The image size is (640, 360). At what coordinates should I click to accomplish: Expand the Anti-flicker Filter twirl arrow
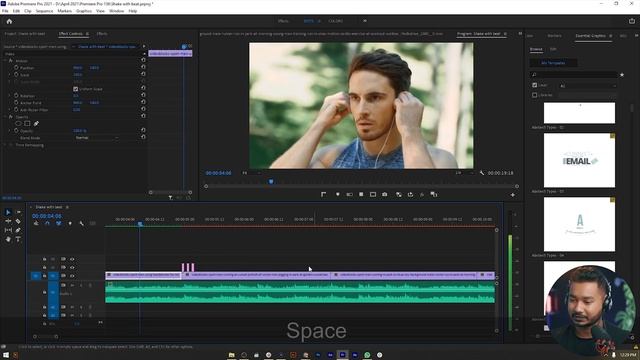(9, 109)
